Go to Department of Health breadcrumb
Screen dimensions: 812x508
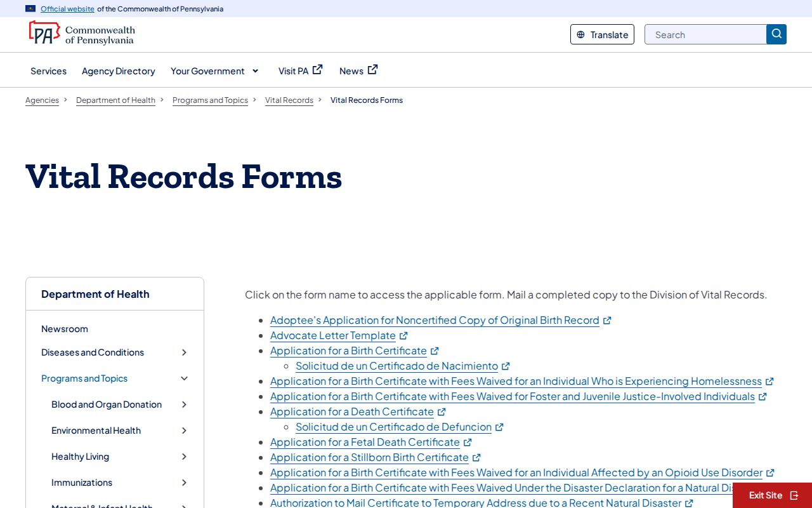(115, 100)
